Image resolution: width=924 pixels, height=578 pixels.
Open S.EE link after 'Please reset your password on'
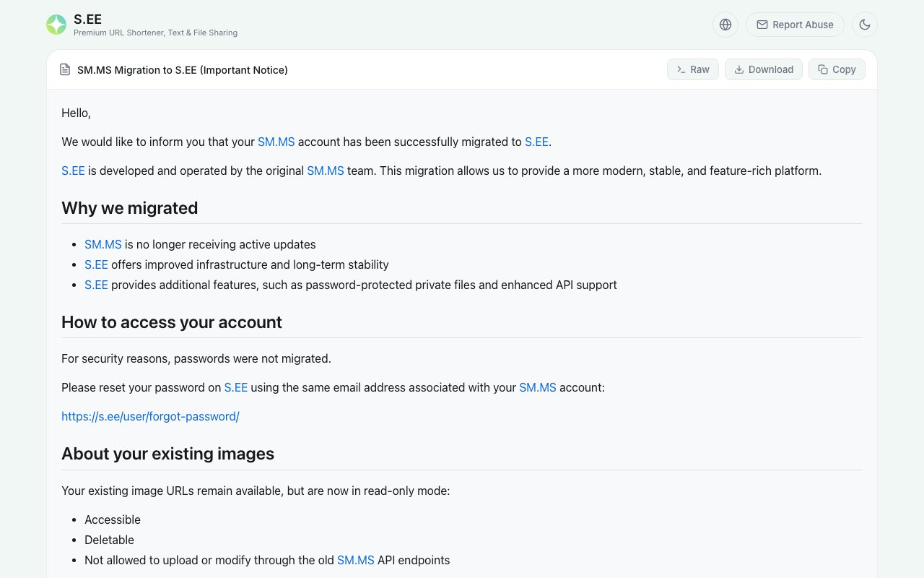click(x=236, y=387)
